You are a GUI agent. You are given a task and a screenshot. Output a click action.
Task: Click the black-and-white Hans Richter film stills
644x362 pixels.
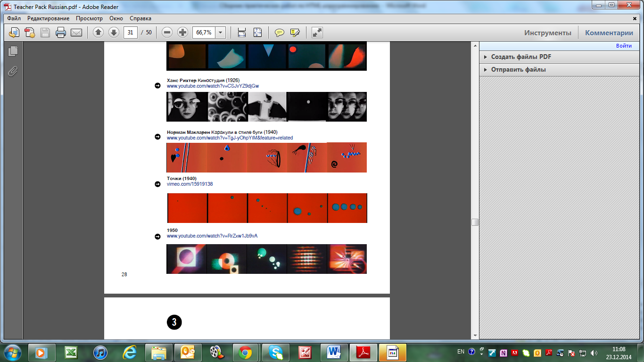click(266, 107)
